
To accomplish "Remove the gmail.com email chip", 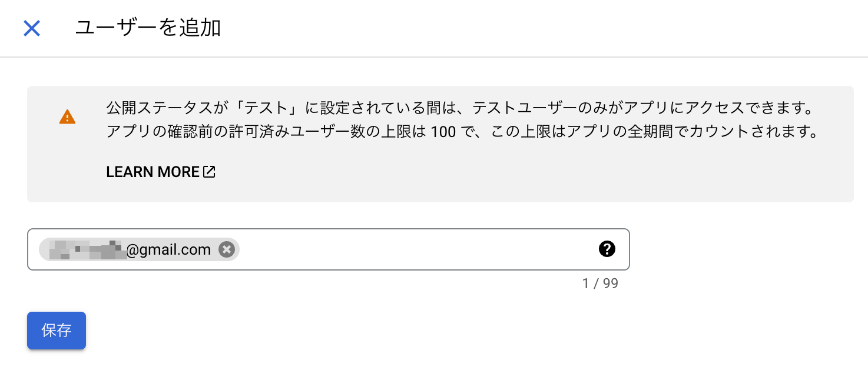I will [x=227, y=249].
